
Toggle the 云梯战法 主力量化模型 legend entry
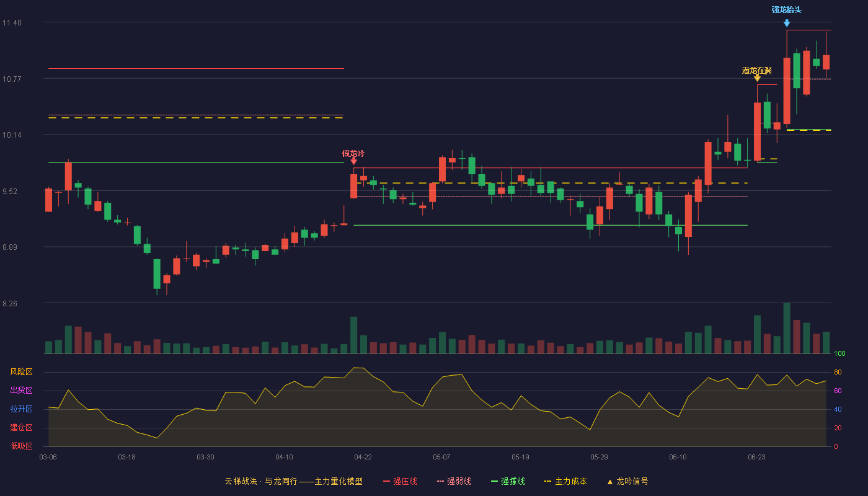[x=293, y=481]
